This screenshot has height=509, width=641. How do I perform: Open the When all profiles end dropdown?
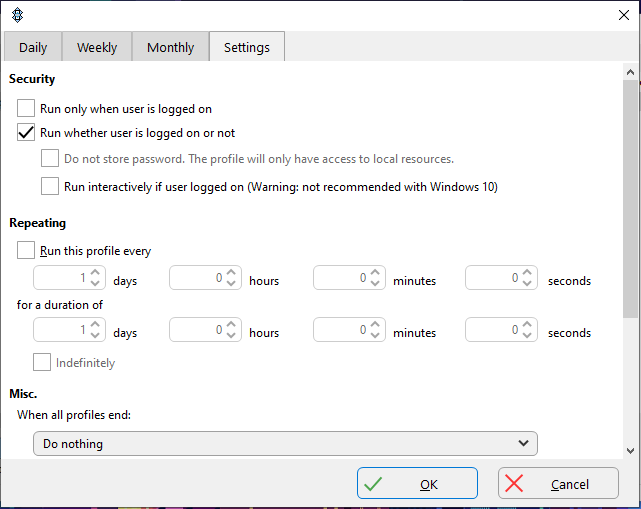pos(285,444)
